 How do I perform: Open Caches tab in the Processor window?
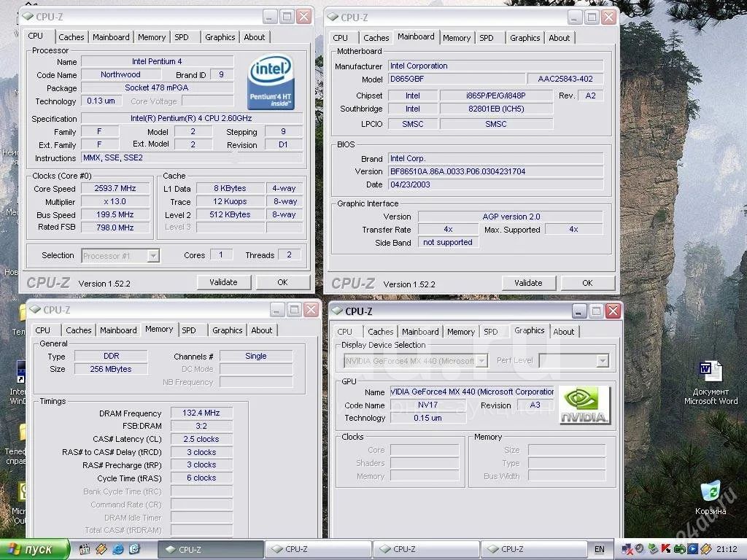[71, 37]
